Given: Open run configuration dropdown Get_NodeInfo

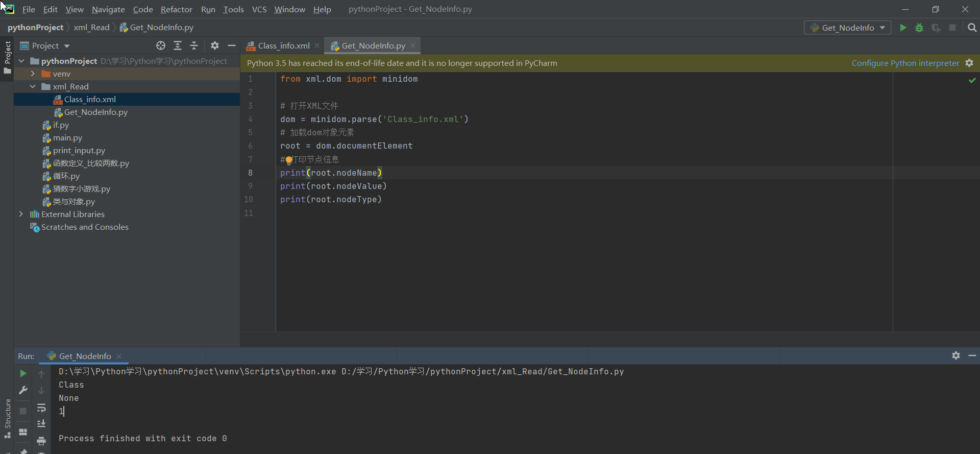Looking at the screenshot, I should pos(847,28).
